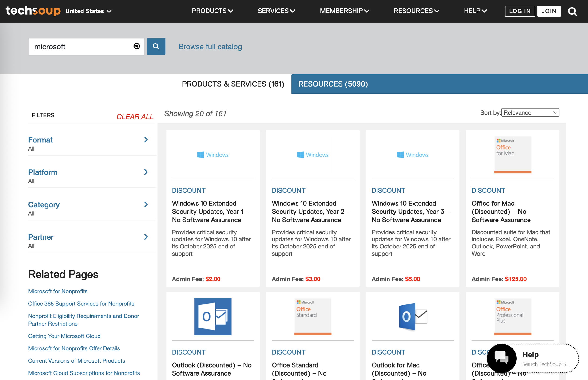Viewport: 588px width, 380px height.
Task: Open the header search magnifier icon
Action: pos(572,11)
